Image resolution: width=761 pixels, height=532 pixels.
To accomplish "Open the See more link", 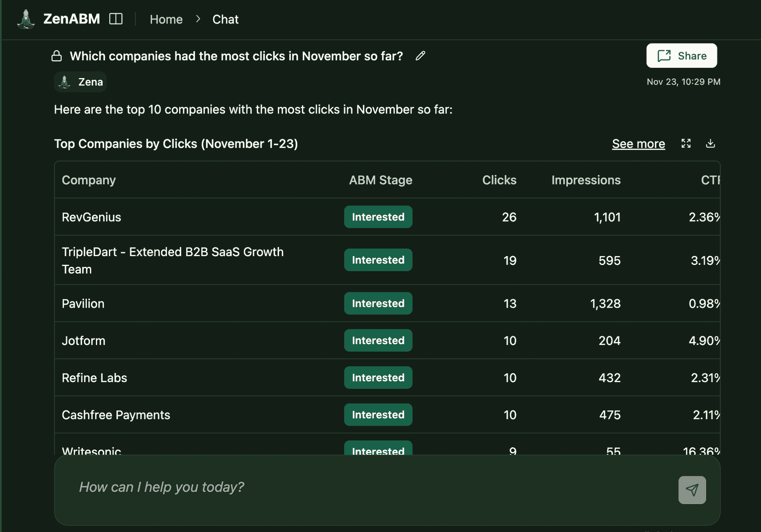I will pos(638,144).
